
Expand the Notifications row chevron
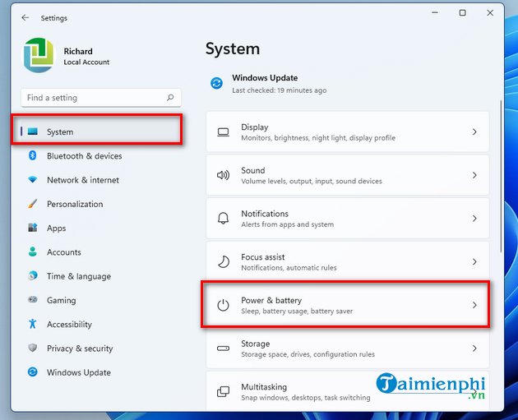click(474, 219)
